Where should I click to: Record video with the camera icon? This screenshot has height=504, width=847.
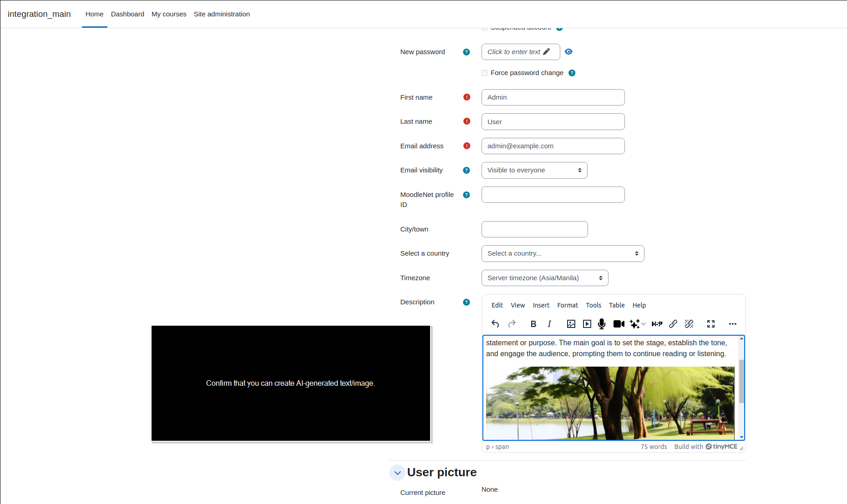click(619, 324)
